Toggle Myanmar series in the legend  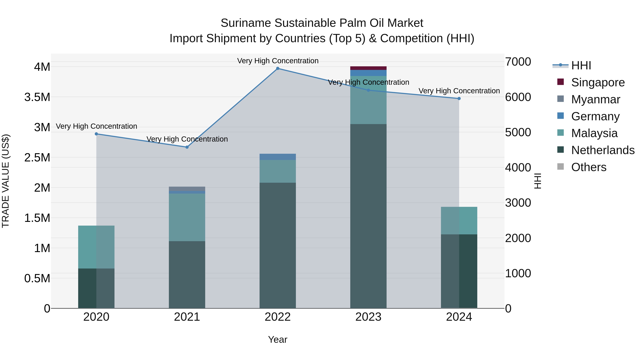point(589,99)
